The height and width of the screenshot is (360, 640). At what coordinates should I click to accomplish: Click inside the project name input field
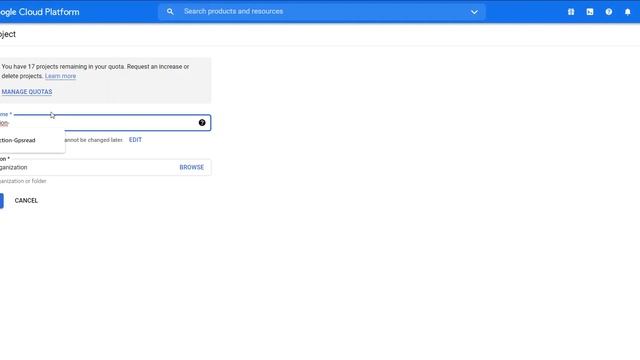105,123
